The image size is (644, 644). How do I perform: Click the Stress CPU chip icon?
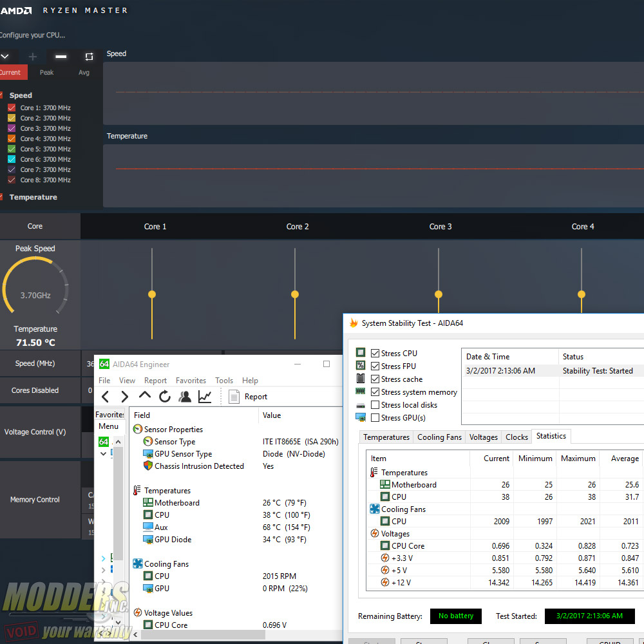pos(360,352)
